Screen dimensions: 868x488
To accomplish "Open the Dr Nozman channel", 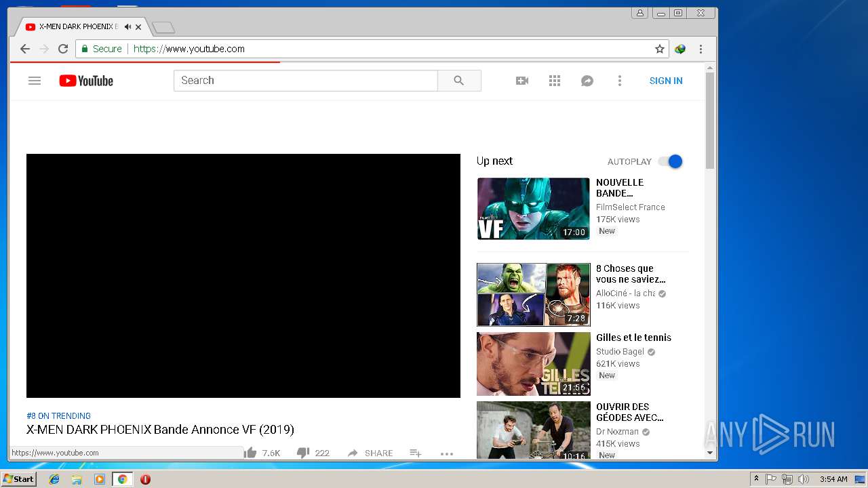I will coord(617,432).
